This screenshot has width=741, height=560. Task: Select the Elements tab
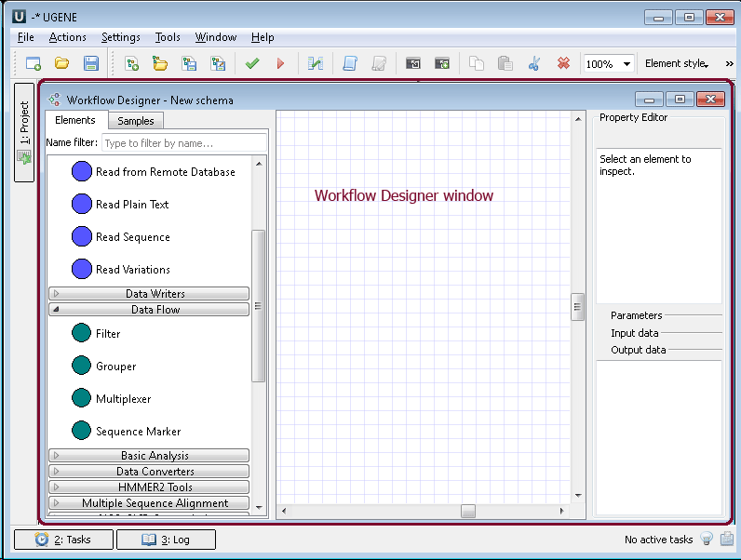click(x=75, y=120)
